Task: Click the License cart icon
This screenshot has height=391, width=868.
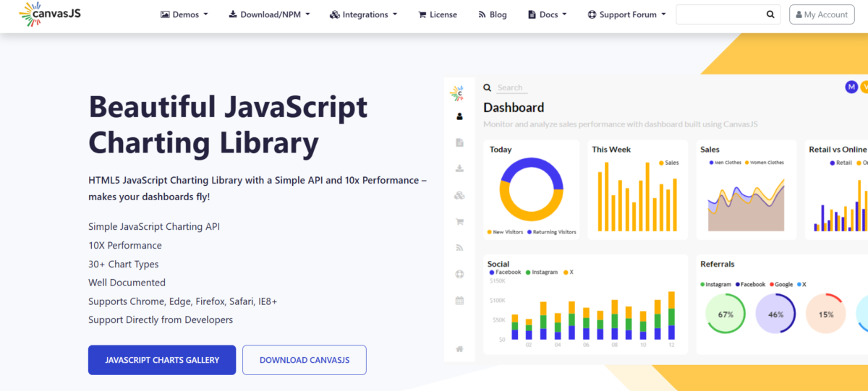Action: [422, 14]
